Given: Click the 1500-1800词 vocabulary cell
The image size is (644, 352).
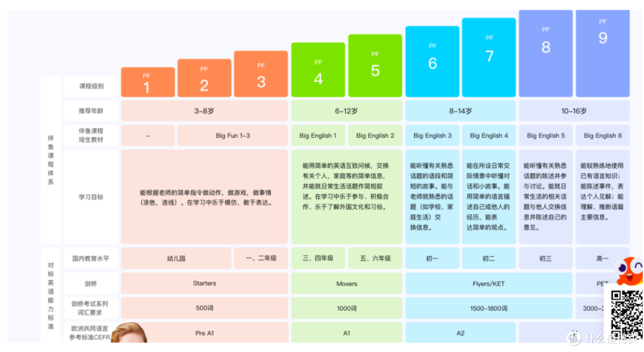Looking at the screenshot, I should pyautogui.click(x=489, y=308).
